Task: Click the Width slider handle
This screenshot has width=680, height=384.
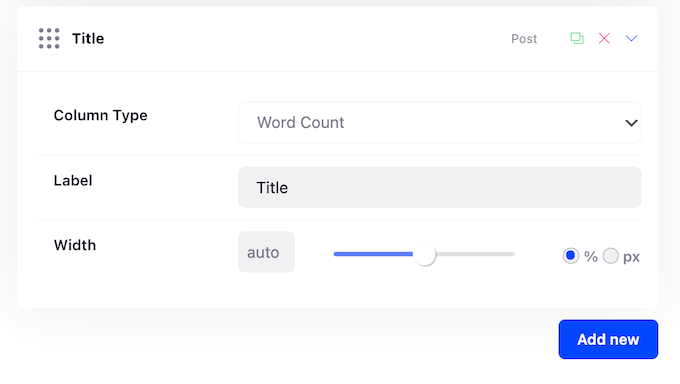Action: (x=424, y=254)
